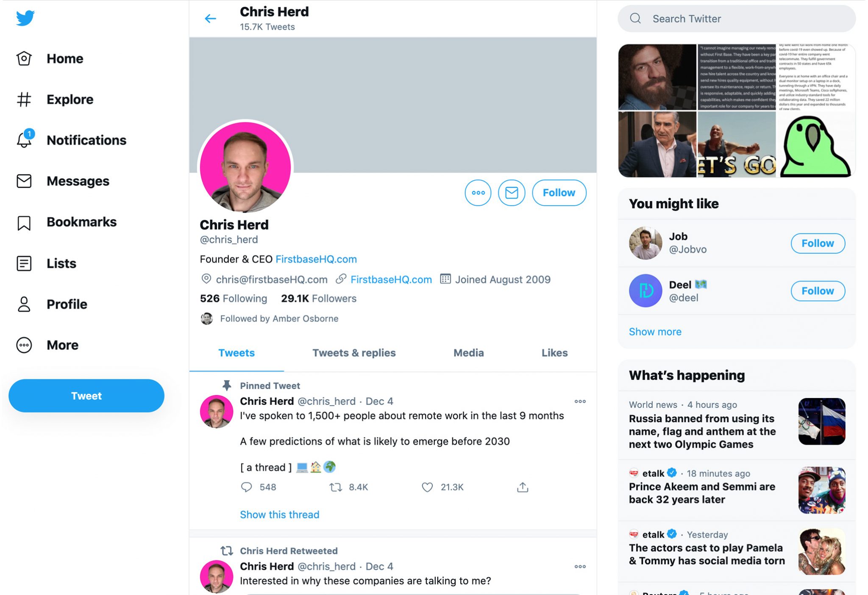868x595 pixels.
Task: Open Bookmarks from the sidebar
Action: pos(81,222)
